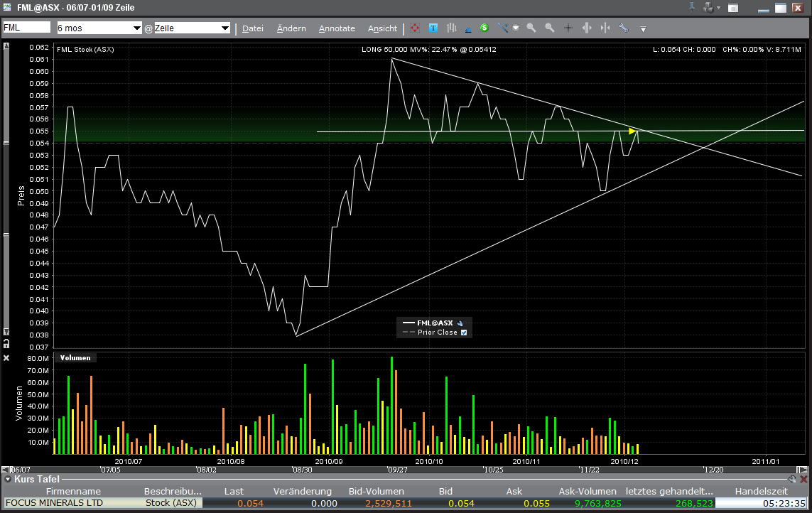Click the red crosshair target icon
Image resolution: width=812 pixels, height=513 pixels.
pyautogui.click(x=415, y=28)
